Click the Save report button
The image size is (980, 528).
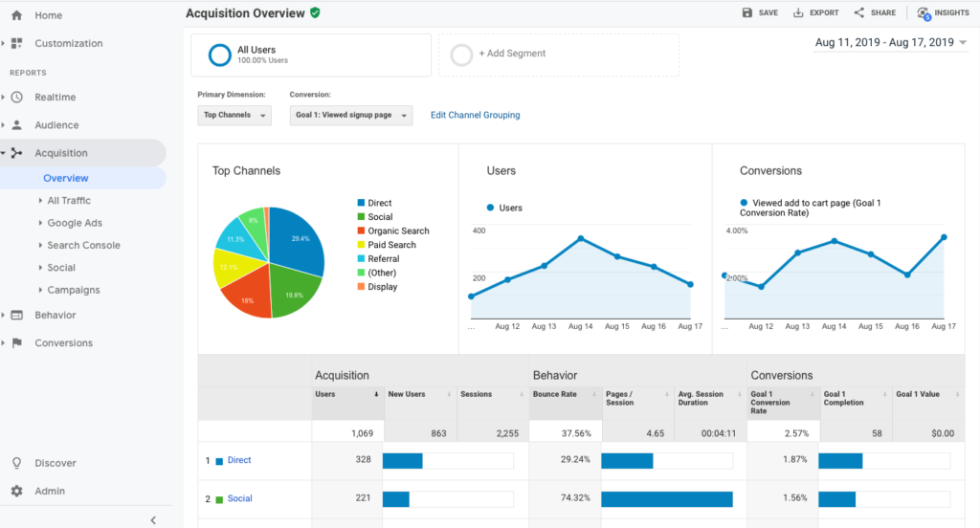(760, 12)
